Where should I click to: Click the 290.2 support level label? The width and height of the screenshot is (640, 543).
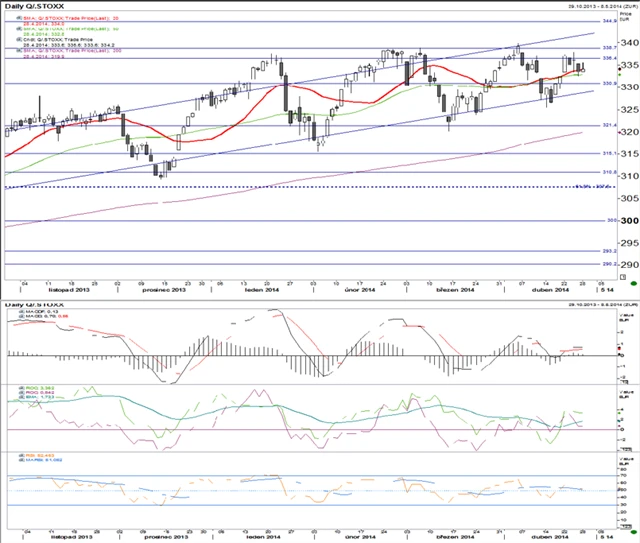coord(610,264)
